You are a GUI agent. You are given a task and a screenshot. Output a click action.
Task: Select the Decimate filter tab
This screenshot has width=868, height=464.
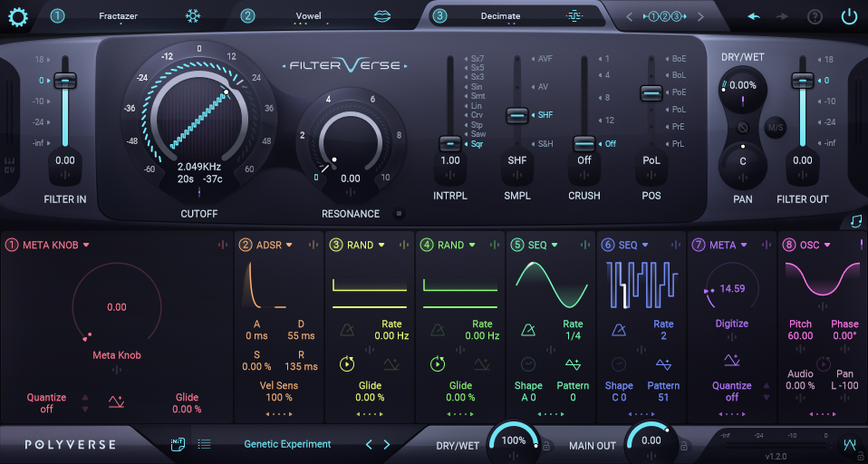pos(501,16)
